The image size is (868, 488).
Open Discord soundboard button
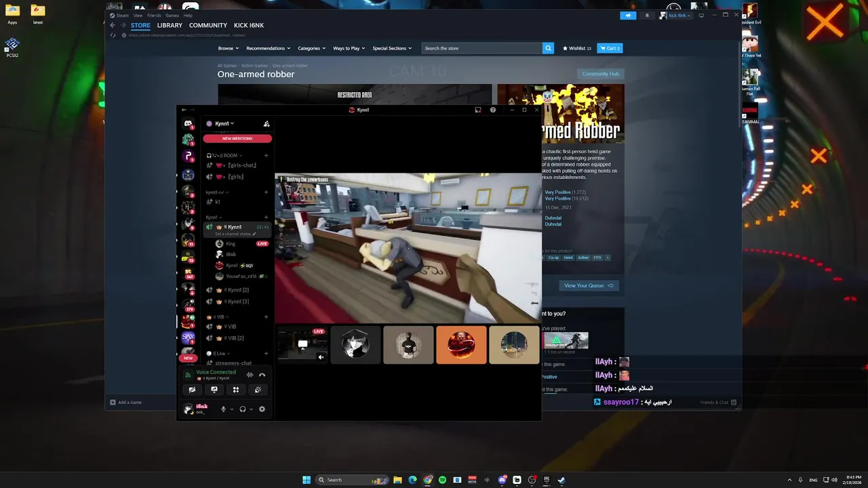click(258, 390)
